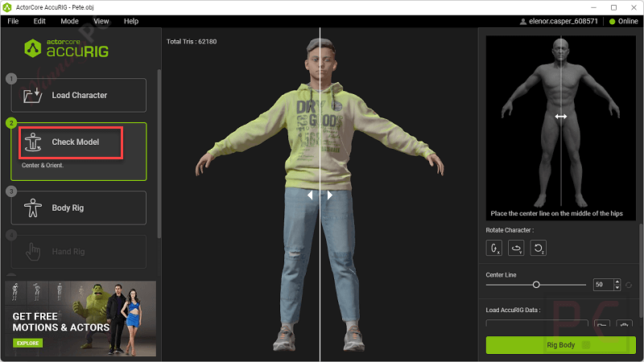Select the Load Character step
The width and height of the screenshot is (644, 362).
coord(78,95)
